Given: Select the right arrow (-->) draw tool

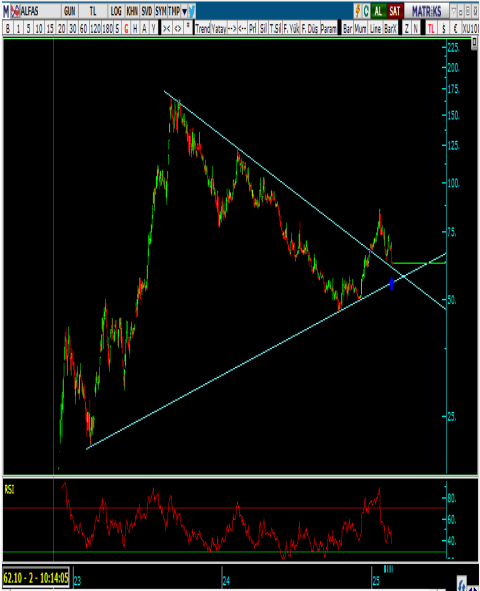Looking at the screenshot, I should click(232, 28).
